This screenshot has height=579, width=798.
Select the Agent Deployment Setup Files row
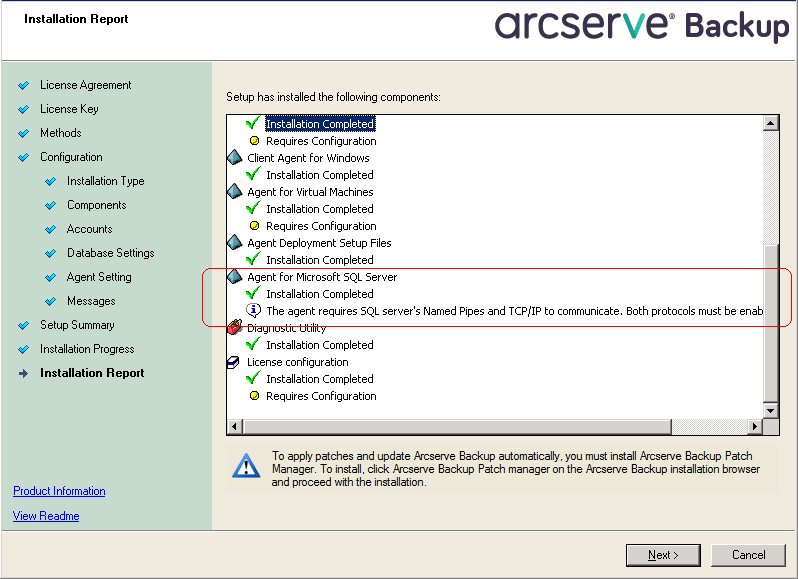319,243
